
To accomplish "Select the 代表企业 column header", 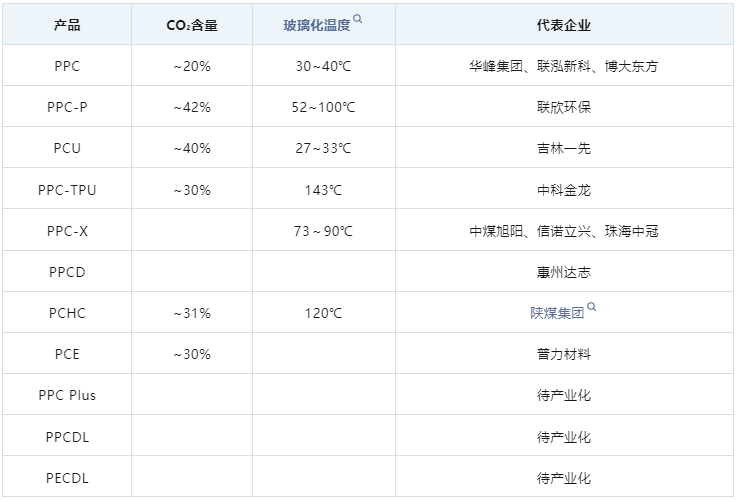I will click(x=564, y=25).
